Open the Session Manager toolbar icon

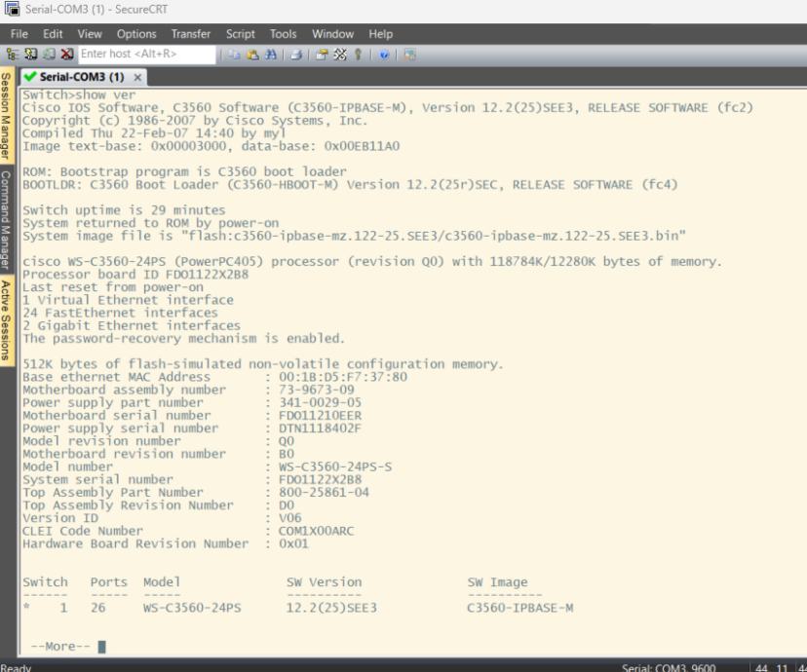click(13, 54)
